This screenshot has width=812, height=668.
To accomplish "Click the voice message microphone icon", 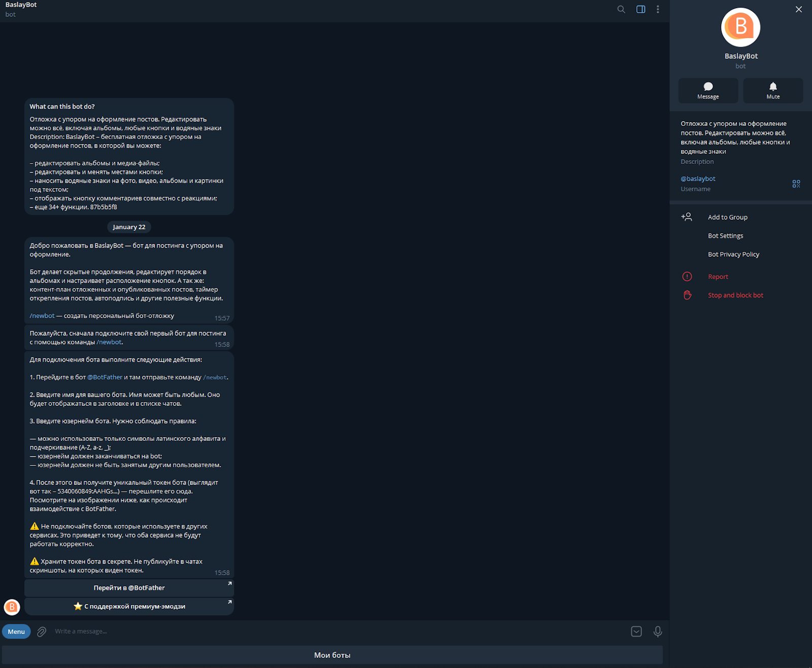I will pos(658,631).
